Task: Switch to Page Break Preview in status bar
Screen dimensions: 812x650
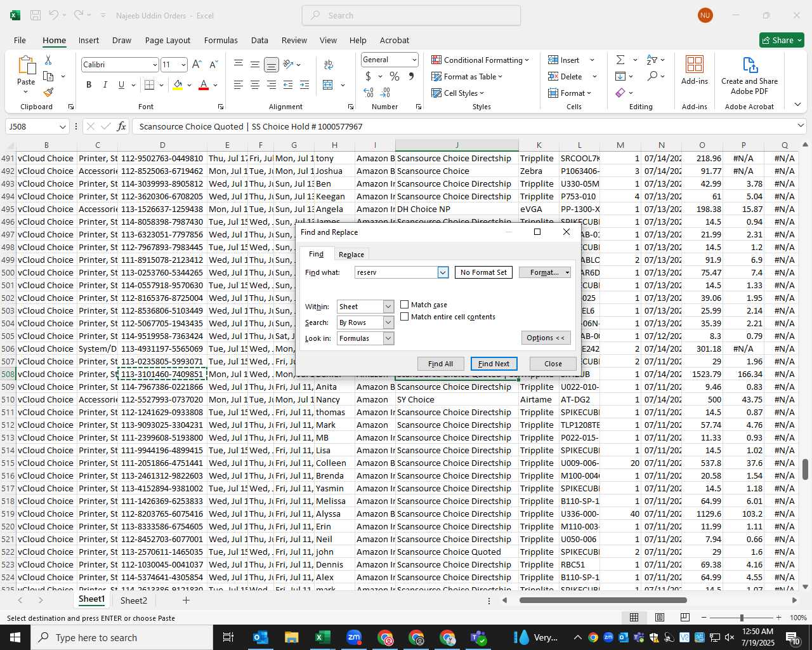Action: 684,618
